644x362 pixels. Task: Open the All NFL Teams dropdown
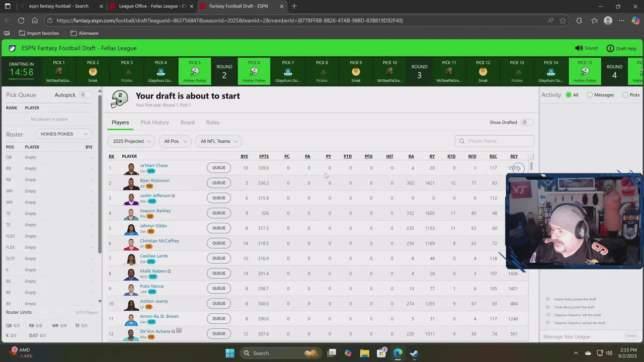click(218, 141)
